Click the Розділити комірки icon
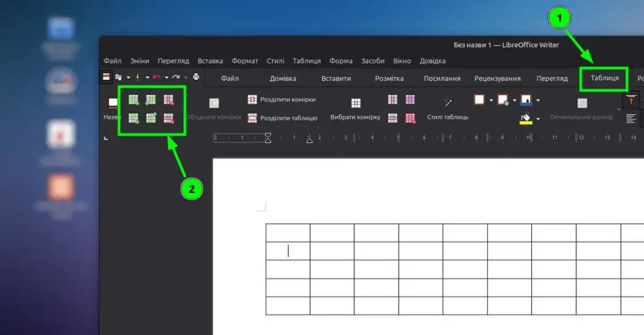This screenshot has height=335, width=644. [252, 99]
